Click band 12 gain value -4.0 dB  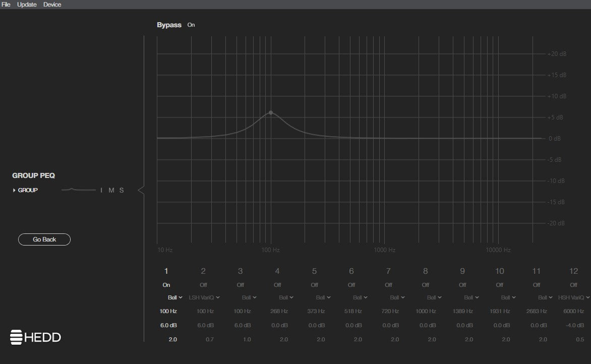click(x=575, y=325)
